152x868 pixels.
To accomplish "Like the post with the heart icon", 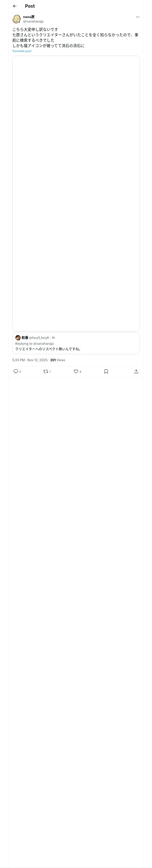I will point(76,371).
